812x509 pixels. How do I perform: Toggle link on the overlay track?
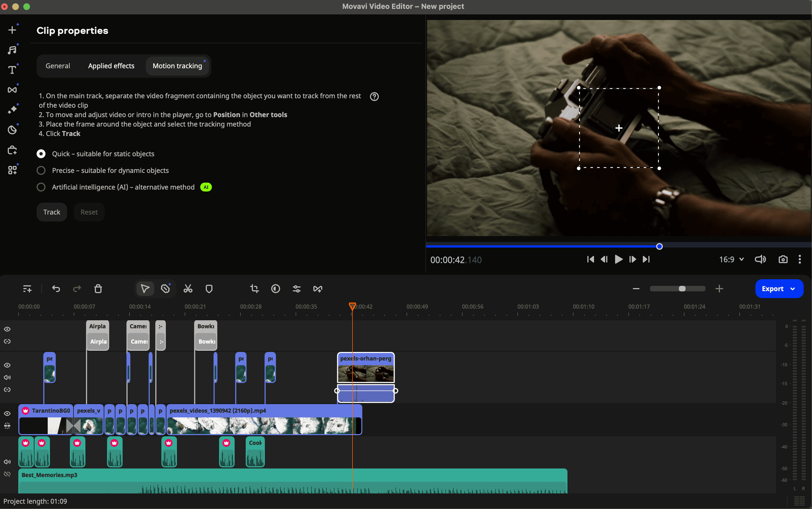pyautogui.click(x=7, y=389)
